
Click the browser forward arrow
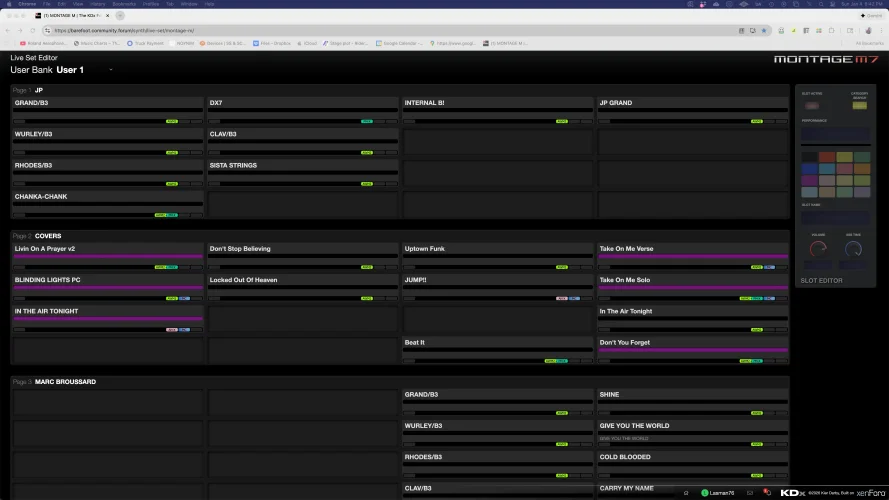20,31
